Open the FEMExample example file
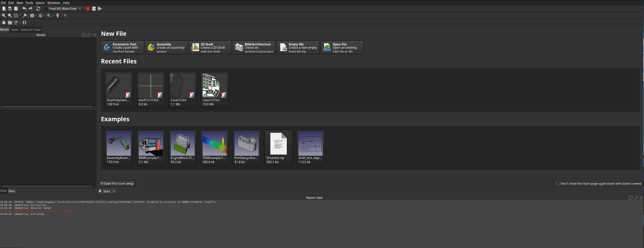Image resolution: width=644 pixels, height=248 pixels. click(215, 148)
